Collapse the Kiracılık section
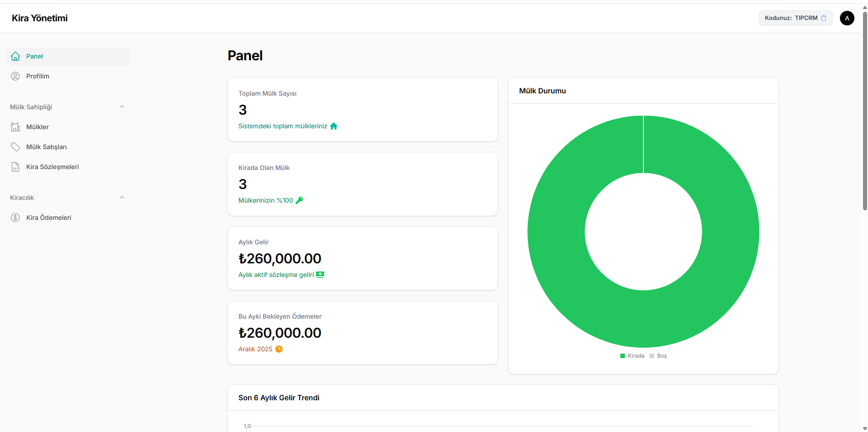Image resolution: width=868 pixels, height=432 pixels. tap(121, 198)
